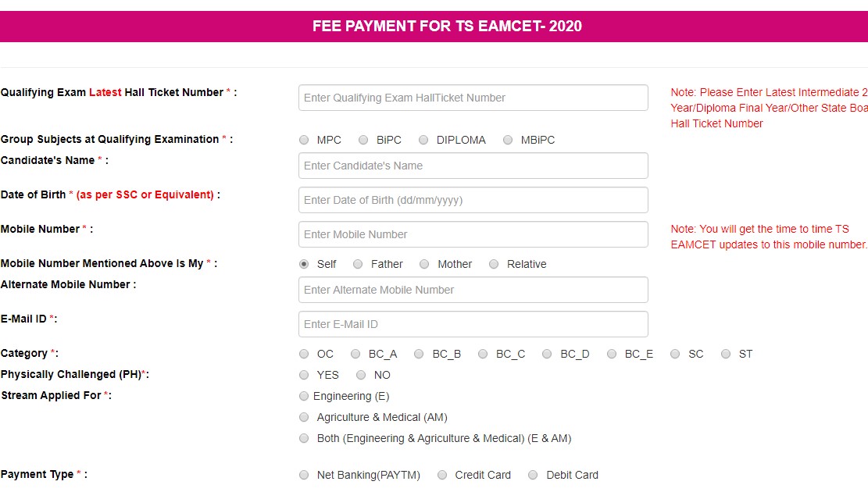Pick MBiPC group subject option
The width and height of the screenshot is (868, 492).
point(508,141)
